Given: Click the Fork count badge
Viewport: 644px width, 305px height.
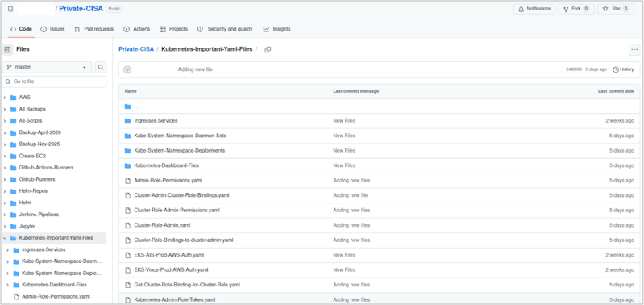Looking at the screenshot, I should (586, 9).
